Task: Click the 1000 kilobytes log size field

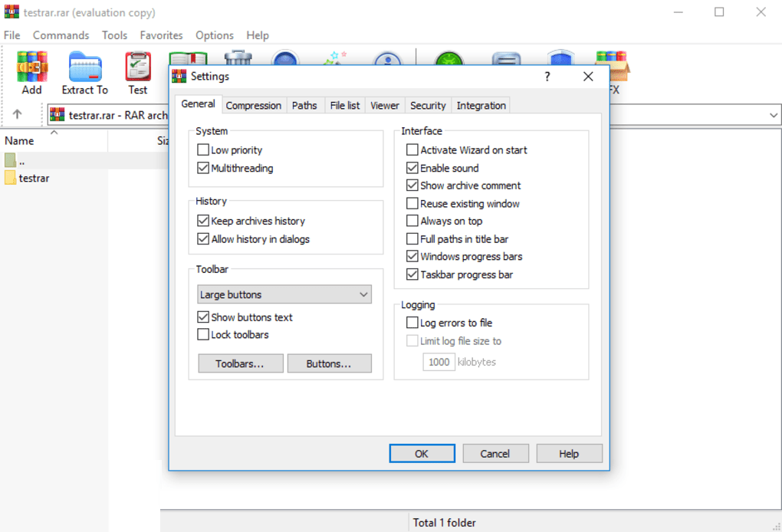Action: 439,362
